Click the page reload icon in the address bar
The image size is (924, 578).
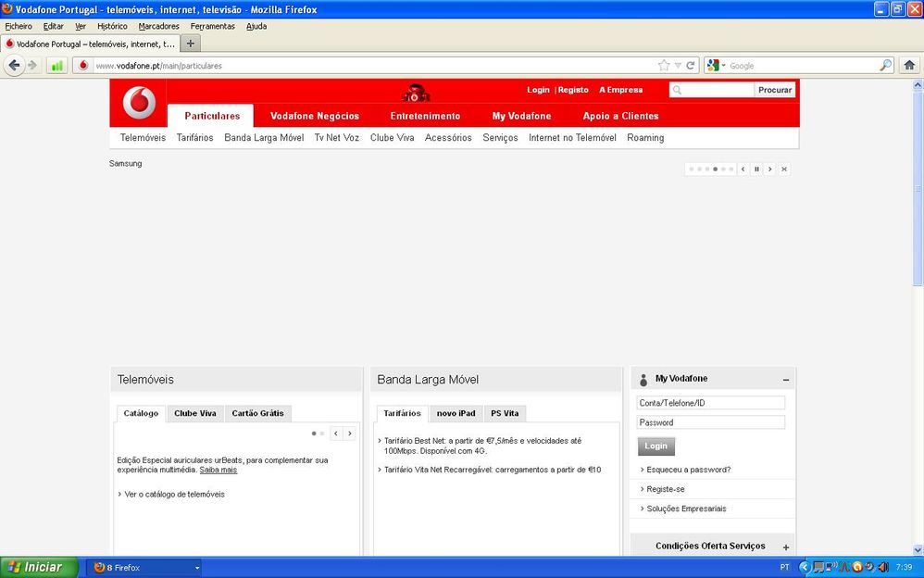pyautogui.click(x=691, y=65)
